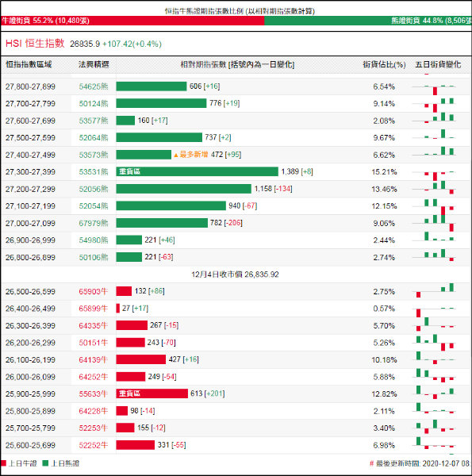Open bear warrant 53531熊
472x476 pixels.
[94, 172]
